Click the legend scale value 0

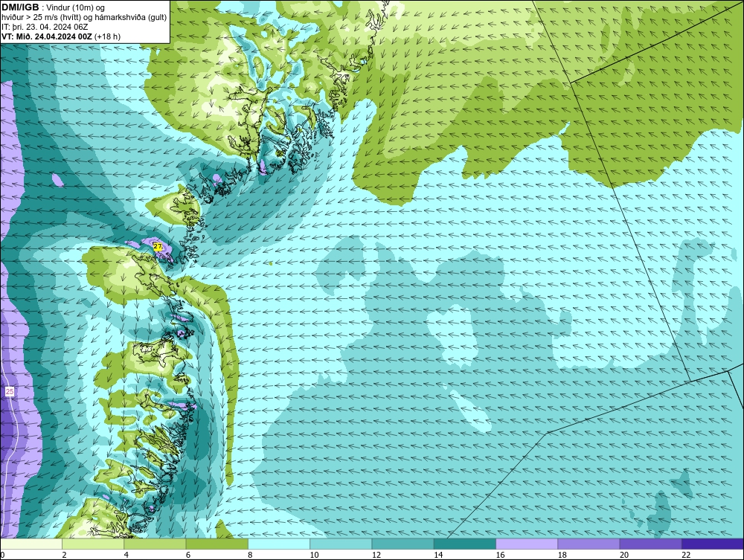(x=2, y=556)
